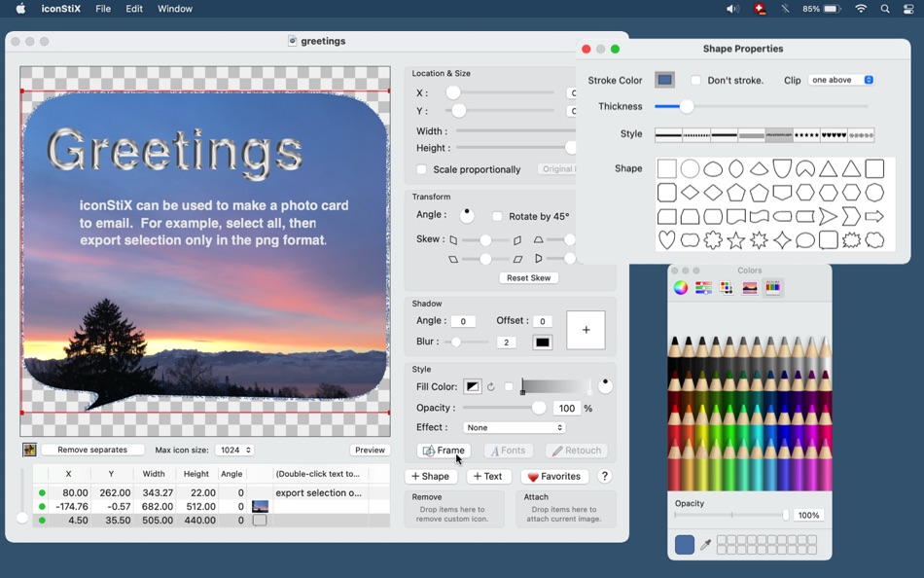Select the chevron shape
924x578 pixels.
851,216
